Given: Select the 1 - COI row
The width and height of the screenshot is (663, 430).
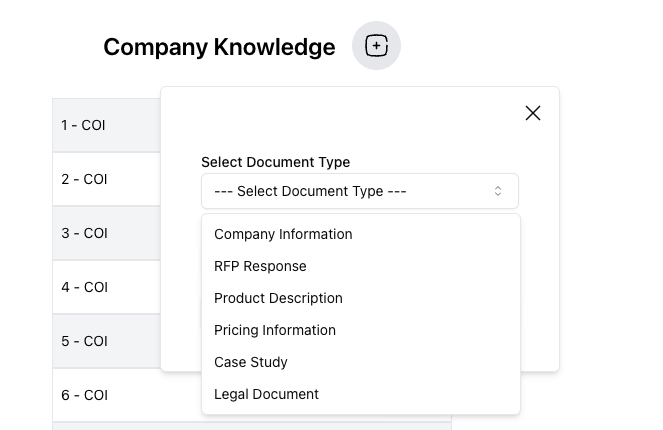Looking at the screenshot, I should (107, 125).
